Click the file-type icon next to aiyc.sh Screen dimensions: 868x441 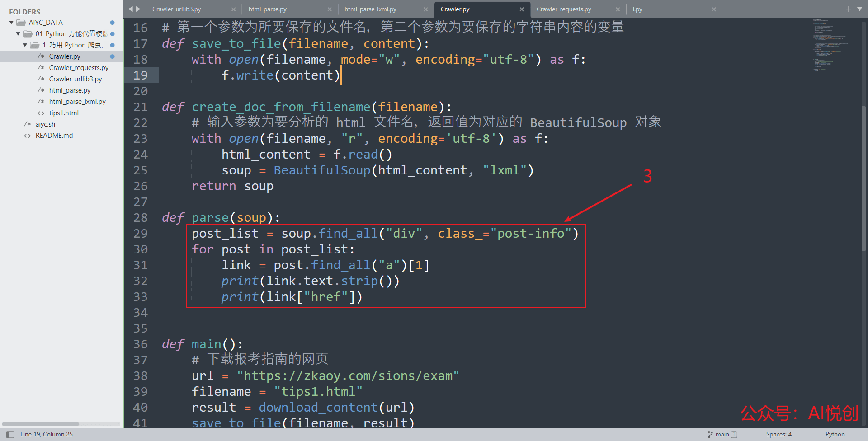(x=27, y=124)
